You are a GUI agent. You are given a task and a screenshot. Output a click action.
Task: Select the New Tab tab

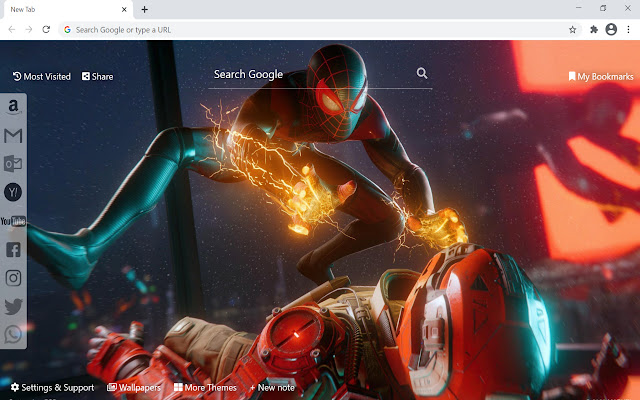pos(67,9)
